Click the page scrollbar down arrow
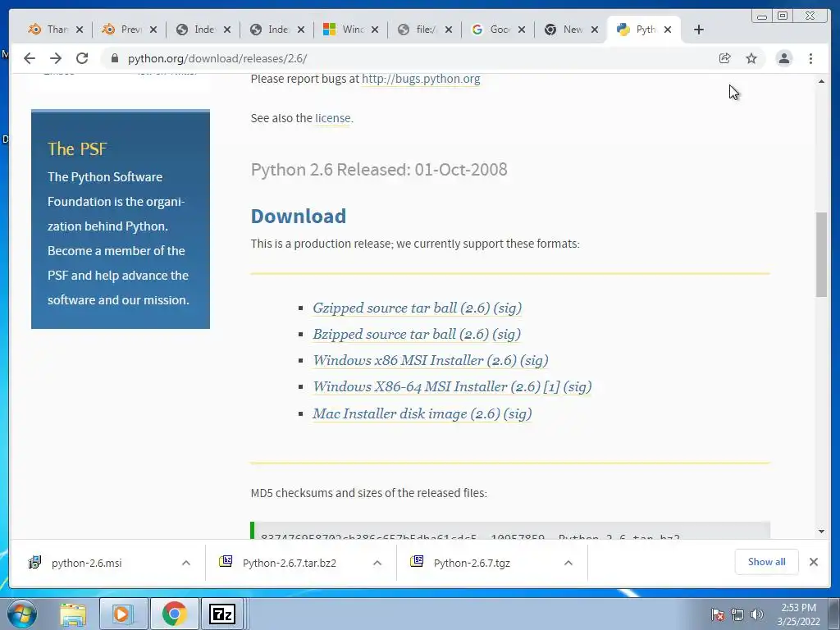The width and height of the screenshot is (840, 630). tap(821, 532)
